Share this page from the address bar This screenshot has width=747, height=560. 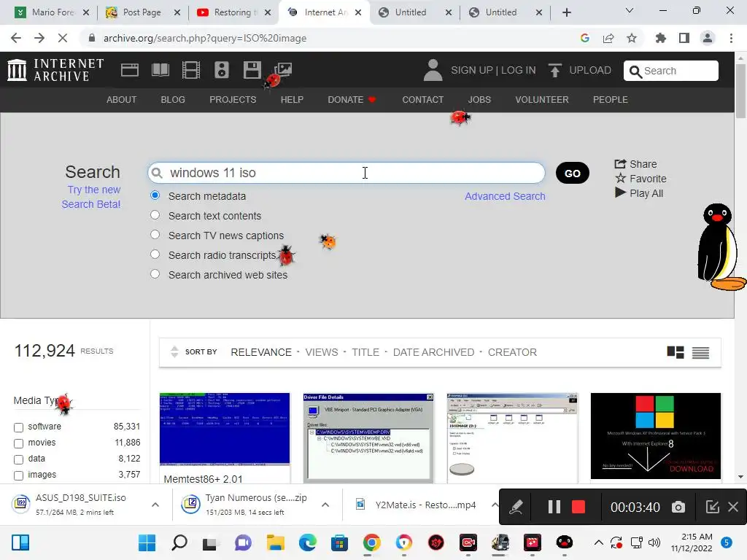tap(608, 38)
